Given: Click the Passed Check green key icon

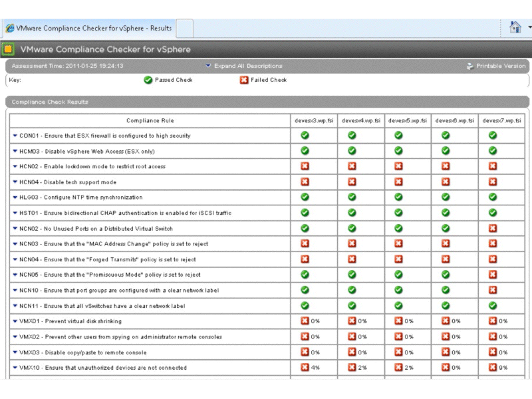Looking at the screenshot, I should point(148,80).
